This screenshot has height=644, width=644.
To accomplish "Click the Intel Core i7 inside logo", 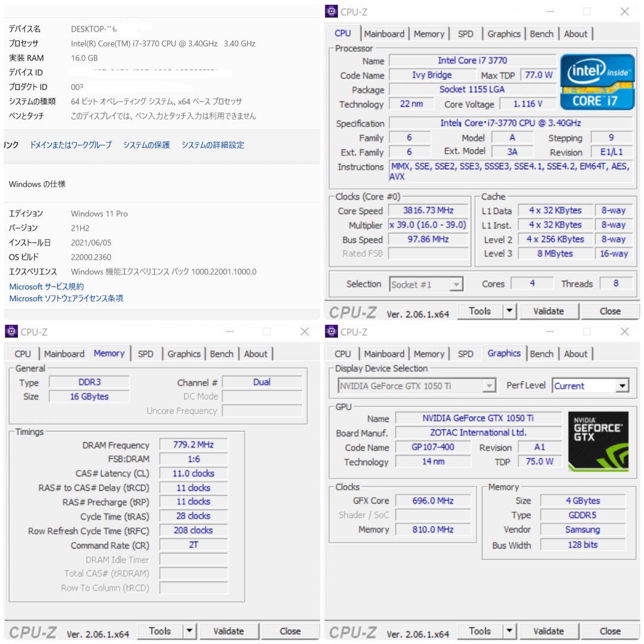I will [x=597, y=82].
